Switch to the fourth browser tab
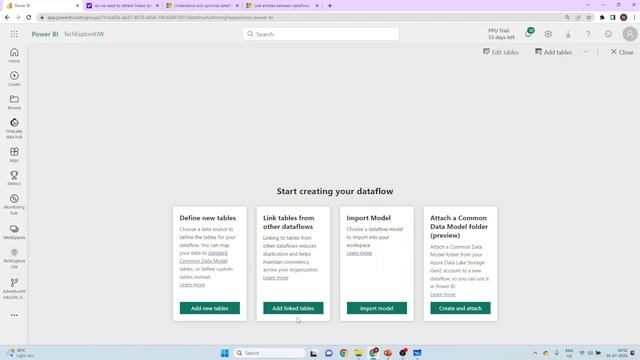Screen dimensions: 640x360 tap(282, 6)
